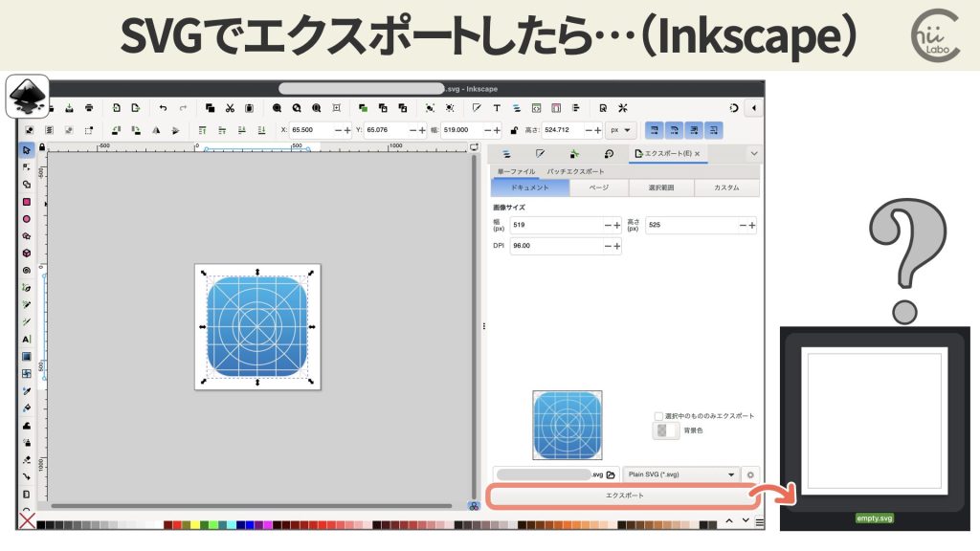Image resolution: width=980 pixels, height=551 pixels.
Task: Open the Plain SVG (*.svg) format dropdown
Action: (679, 474)
